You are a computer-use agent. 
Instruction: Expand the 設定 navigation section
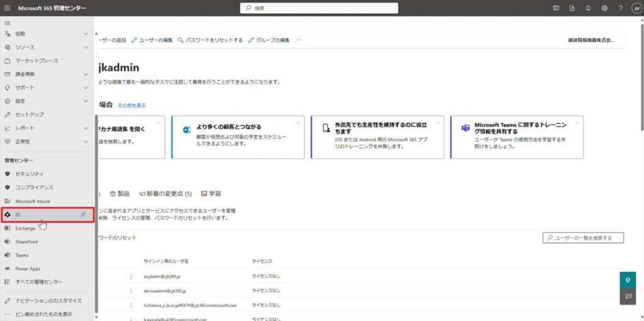[x=86, y=101]
